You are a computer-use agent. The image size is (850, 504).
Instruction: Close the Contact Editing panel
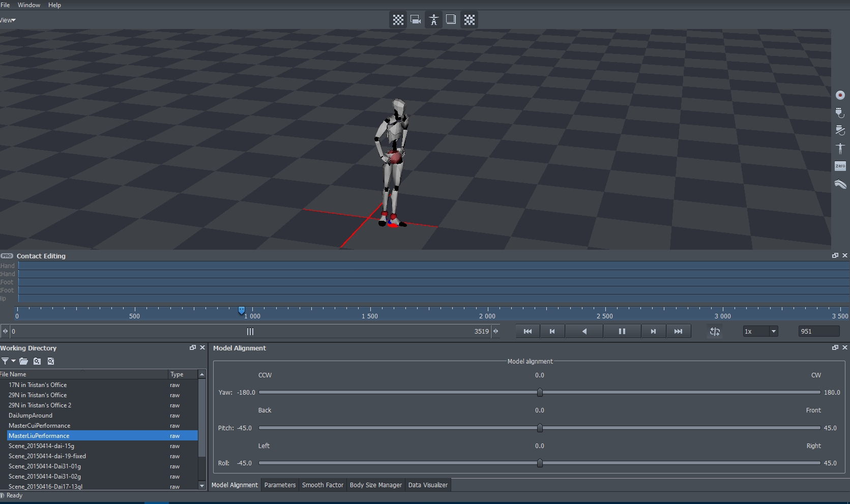click(845, 255)
